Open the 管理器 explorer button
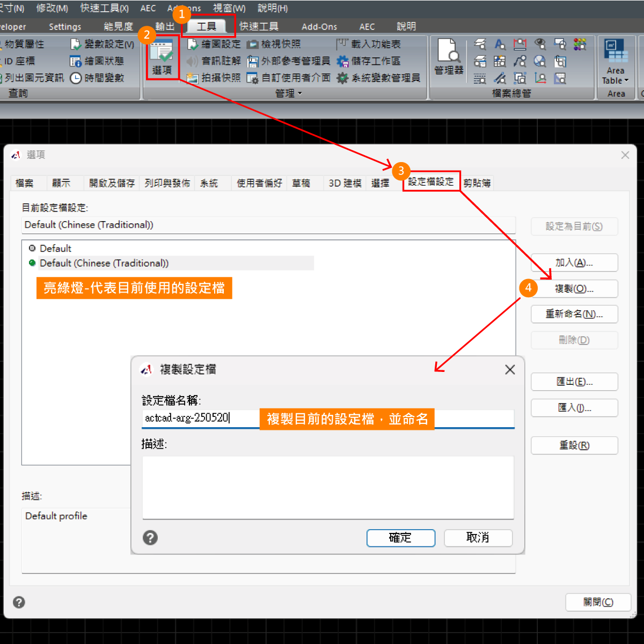The height and width of the screenshot is (644, 644). [x=448, y=57]
